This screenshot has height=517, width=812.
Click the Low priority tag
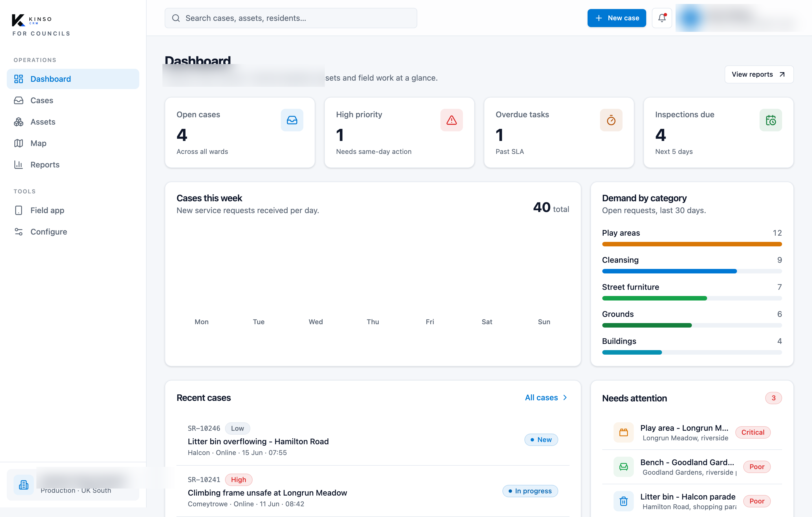click(237, 428)
